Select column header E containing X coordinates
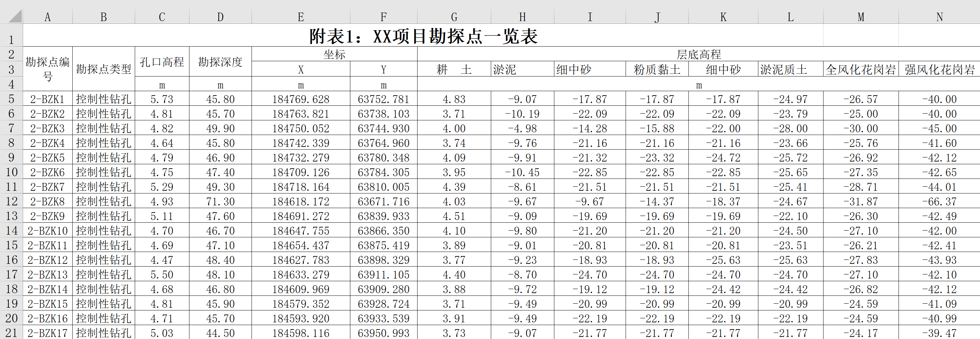This screenshot has height=339, width=980. click(300, 16)
